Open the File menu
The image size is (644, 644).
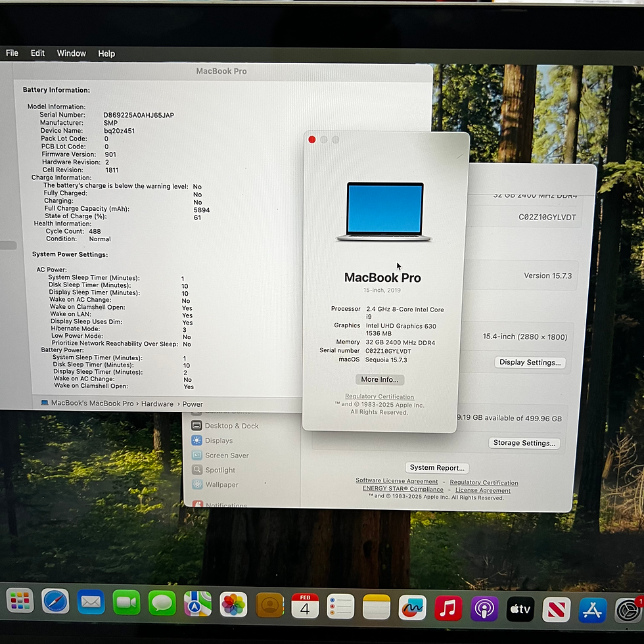pyautogui.click(x=12, y=53)
